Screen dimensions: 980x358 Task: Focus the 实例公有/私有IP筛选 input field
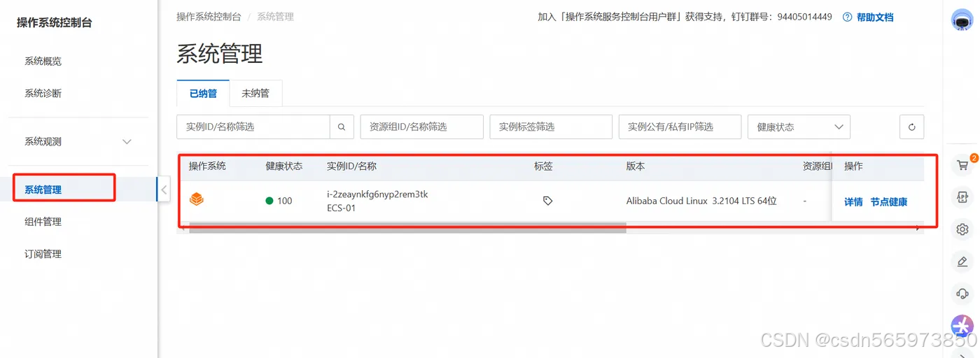click(680, 127)
